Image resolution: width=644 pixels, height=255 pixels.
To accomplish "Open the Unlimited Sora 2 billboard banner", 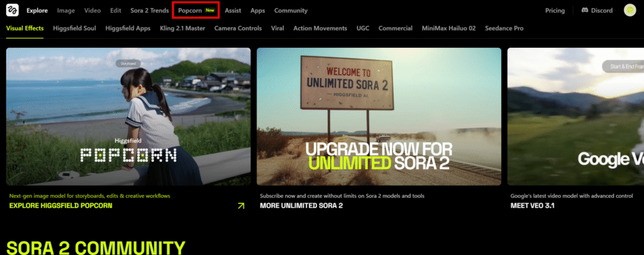I will coord(379,116).
